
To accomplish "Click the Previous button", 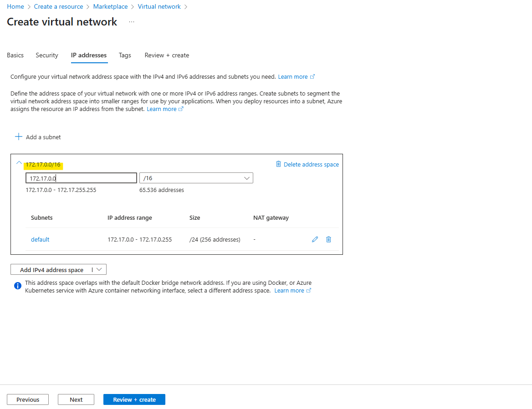I will pyautogui.click(x=28, y=399).
